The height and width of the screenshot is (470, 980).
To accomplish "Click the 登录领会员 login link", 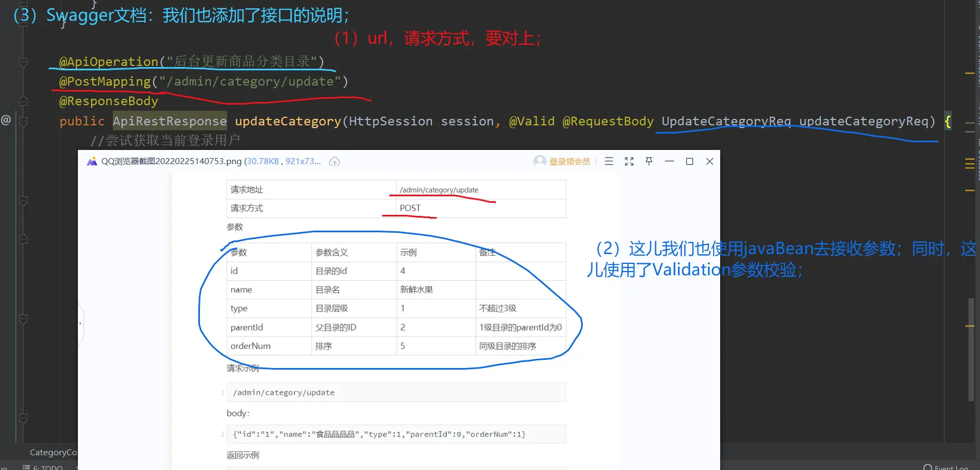I will coord(569,161).
